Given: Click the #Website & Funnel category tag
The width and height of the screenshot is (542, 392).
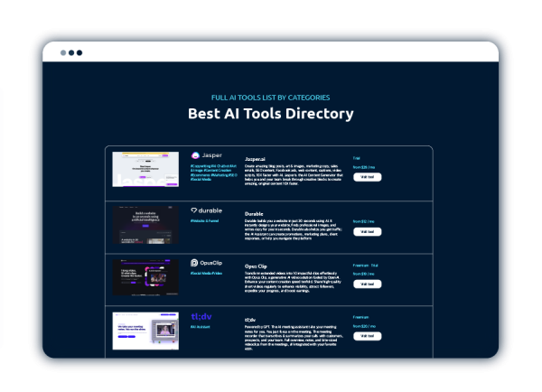Looking at the screenshot, I should click(x=207, y=220).
